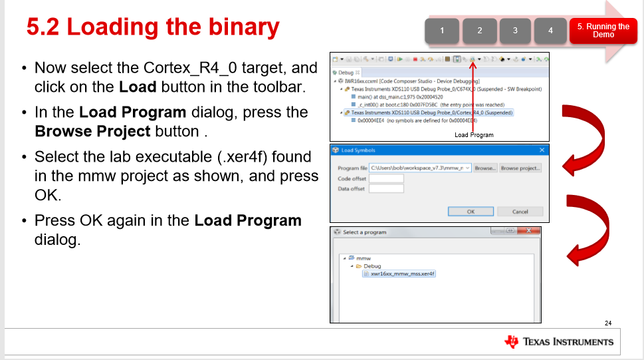644x360 pixels.
Task: Collapse the mmw project node
Action: 344,258
